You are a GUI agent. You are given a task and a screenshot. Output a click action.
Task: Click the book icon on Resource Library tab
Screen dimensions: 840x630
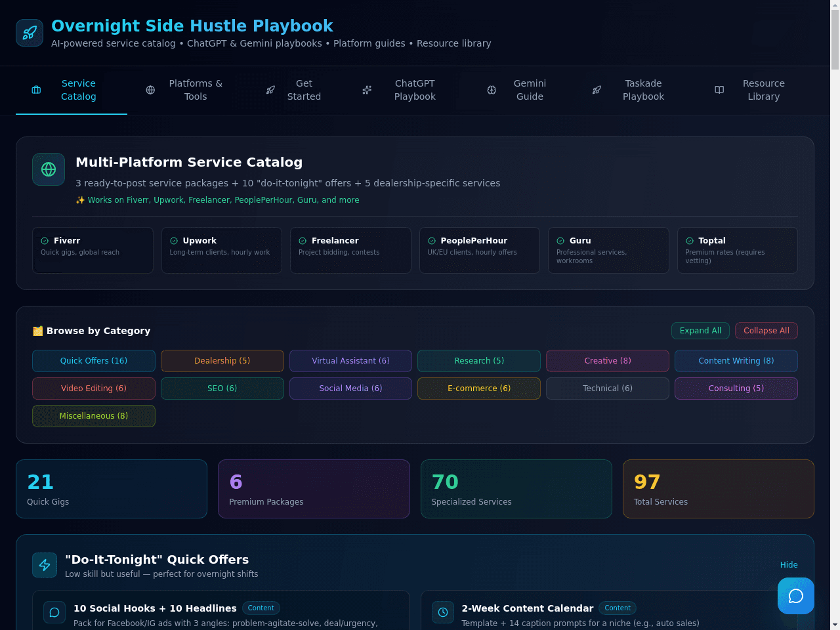(x=719, y=90)
